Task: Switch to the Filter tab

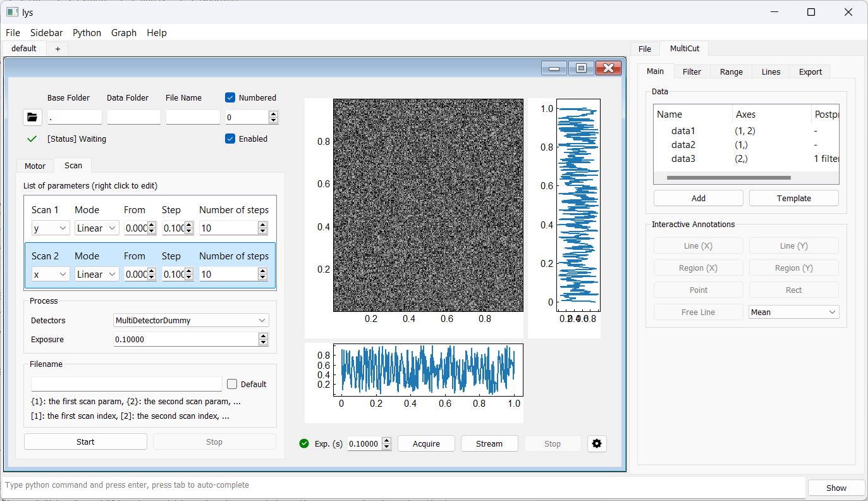Action: tap(692, 71)
